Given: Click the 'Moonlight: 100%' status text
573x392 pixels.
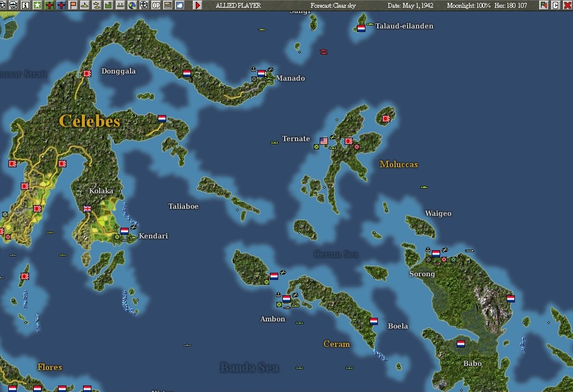Looking at the screenshot, I should [469, 5].
